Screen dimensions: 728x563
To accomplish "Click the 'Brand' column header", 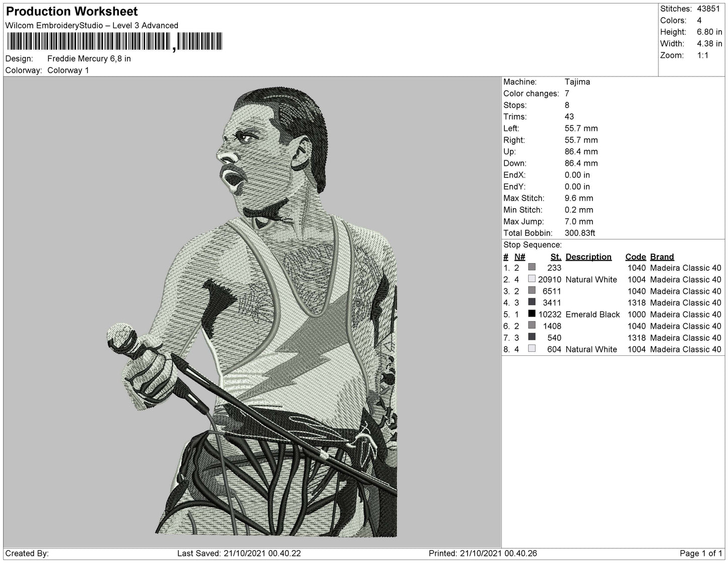I will [x=662, y=257].
